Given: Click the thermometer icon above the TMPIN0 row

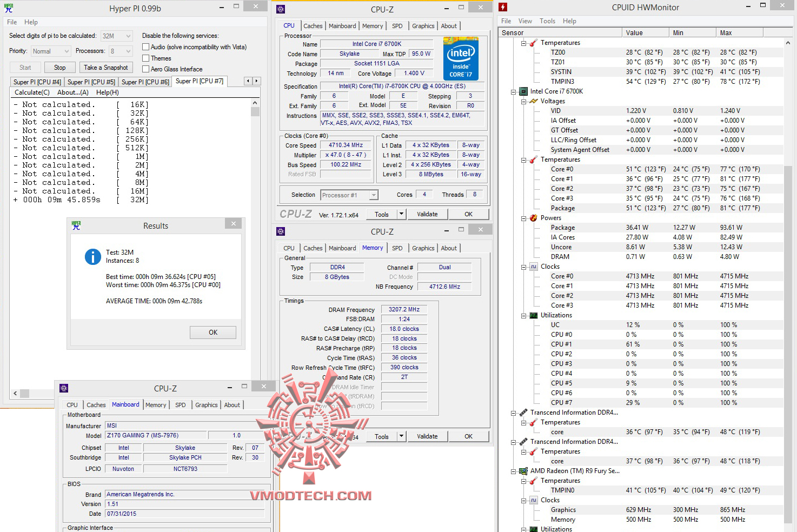Looking at the screenshot, I should coord(533,481).
